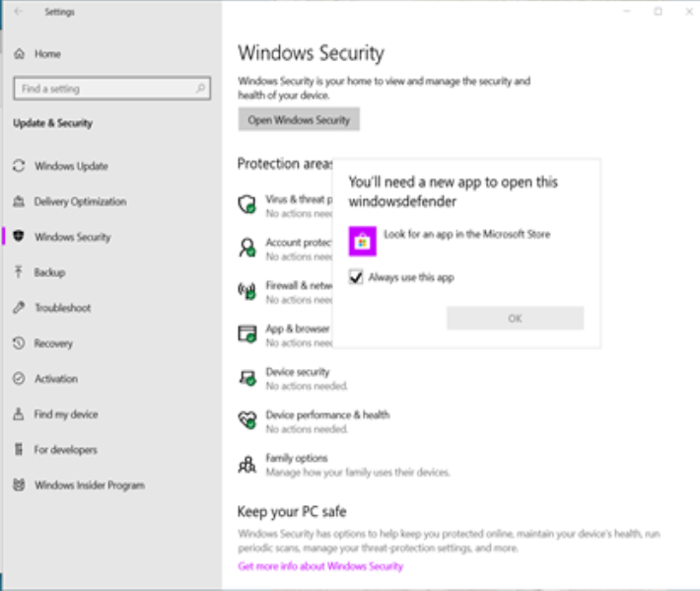Maximize the Settings window

pos(658,11)
